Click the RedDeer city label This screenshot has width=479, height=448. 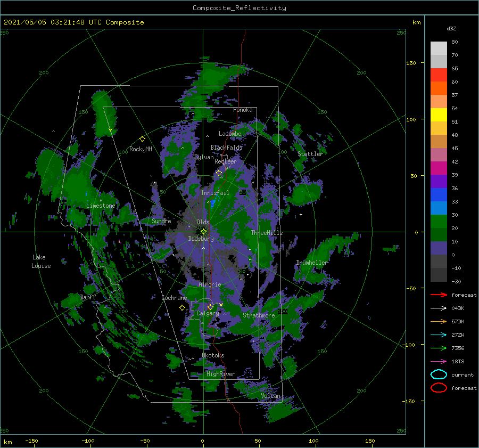point(226,161)
